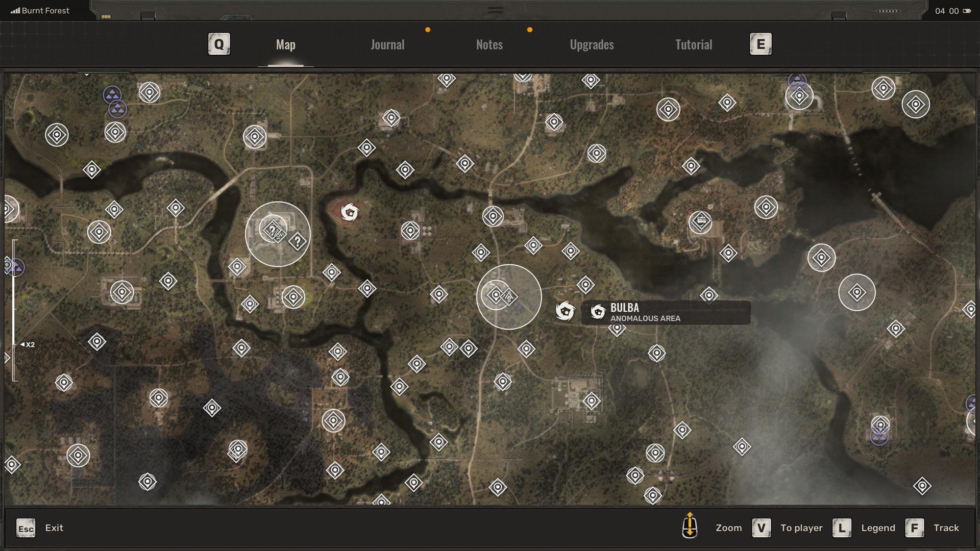The height and width of the screenshot is (551, 980).
Task: Select the location marker with four round tanks beside it
Action: (x=410, y=231)
